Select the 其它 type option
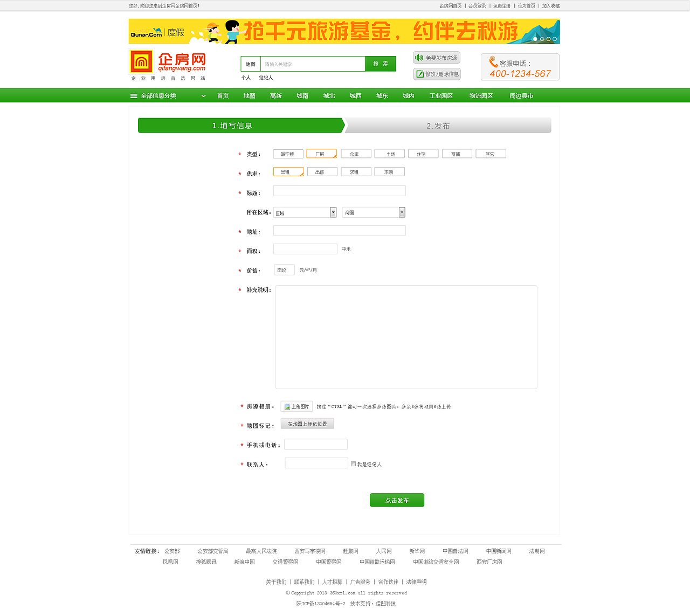The width and height of the screenshot is (690, 616). 491,154
